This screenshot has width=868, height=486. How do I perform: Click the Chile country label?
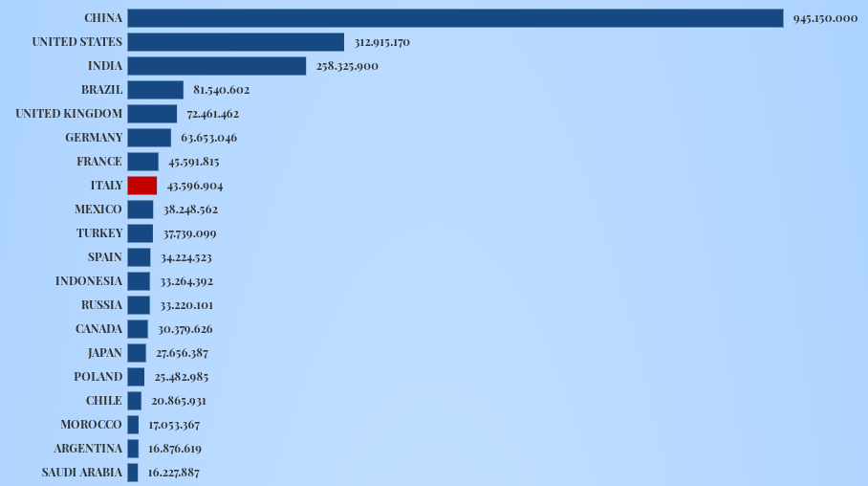(x=103, y=401)
